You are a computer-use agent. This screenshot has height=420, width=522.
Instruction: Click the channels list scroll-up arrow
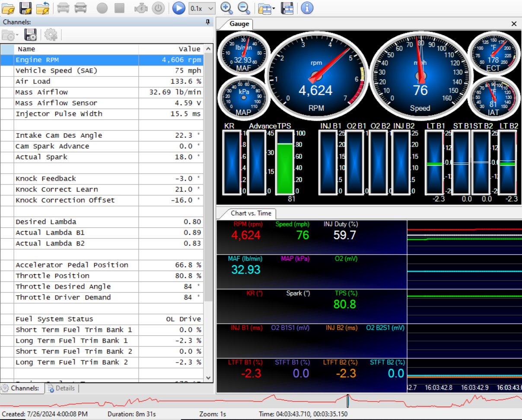point(208,48)
